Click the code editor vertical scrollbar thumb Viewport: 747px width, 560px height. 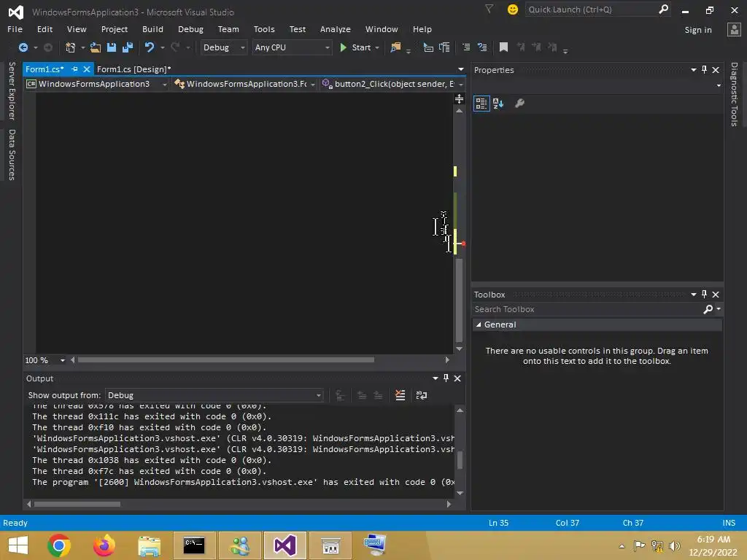[460, 300]
